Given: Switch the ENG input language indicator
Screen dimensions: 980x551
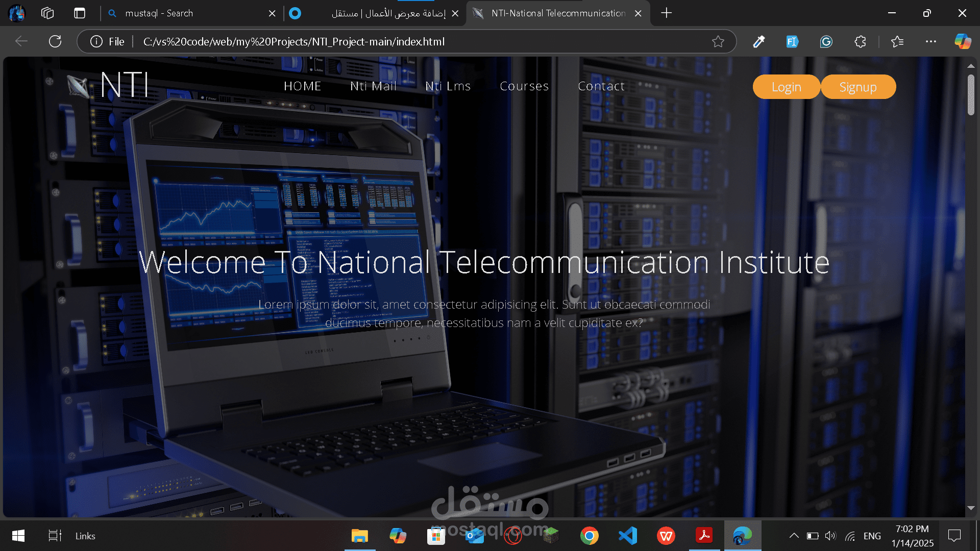Looking at the screenshot, I should tap(872, 536).
